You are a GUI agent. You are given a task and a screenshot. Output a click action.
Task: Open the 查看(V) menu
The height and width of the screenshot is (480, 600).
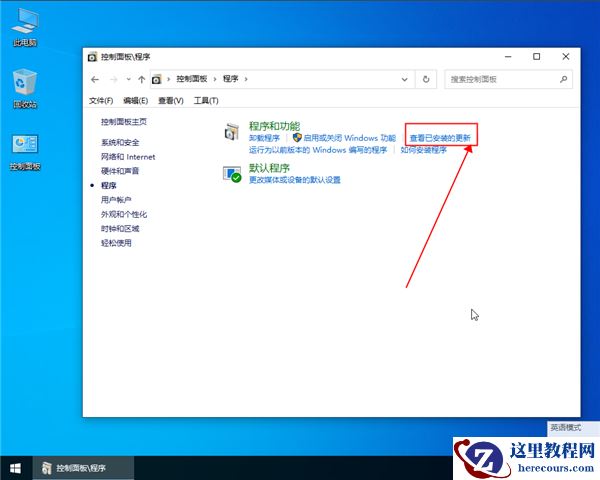coord(171,101)
